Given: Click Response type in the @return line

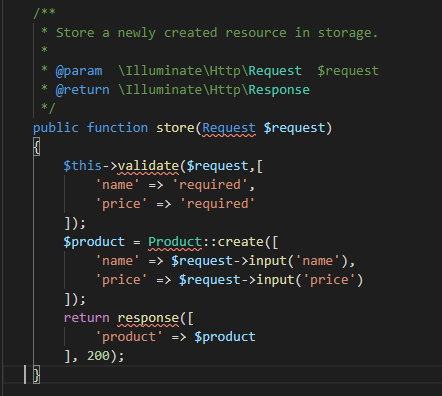Looking at the screenshot, I should click(279, 90).
